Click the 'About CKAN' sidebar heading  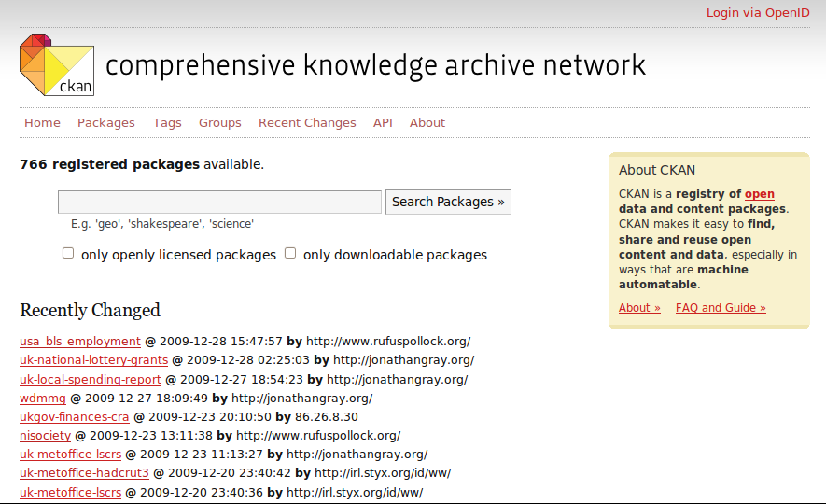pyautogui.click(x=657, y=170)
